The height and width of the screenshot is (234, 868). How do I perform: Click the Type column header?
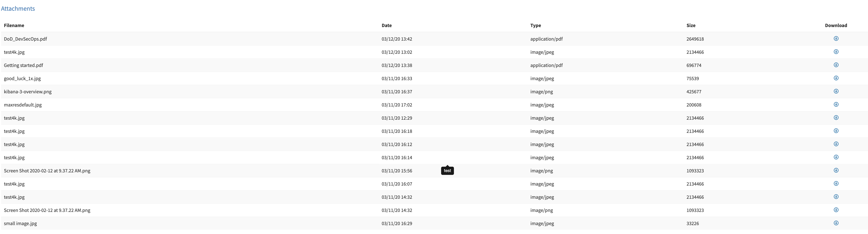click(x=535, y=25)
